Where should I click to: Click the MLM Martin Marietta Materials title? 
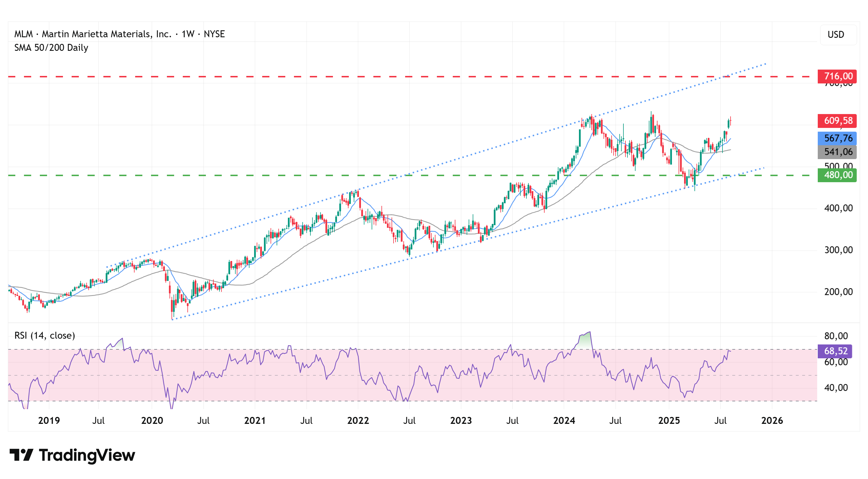(x=119, y=34)
